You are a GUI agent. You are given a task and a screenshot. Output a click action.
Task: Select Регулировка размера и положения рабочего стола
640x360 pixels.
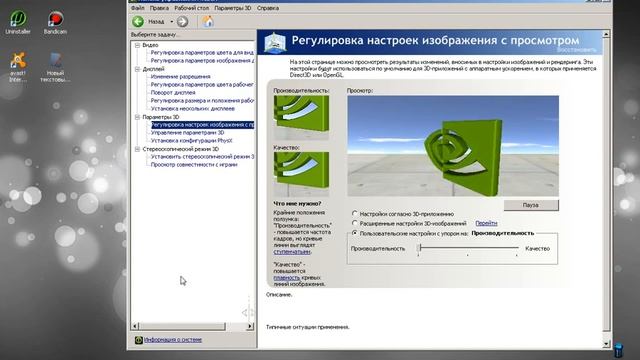tap(202, 100)
